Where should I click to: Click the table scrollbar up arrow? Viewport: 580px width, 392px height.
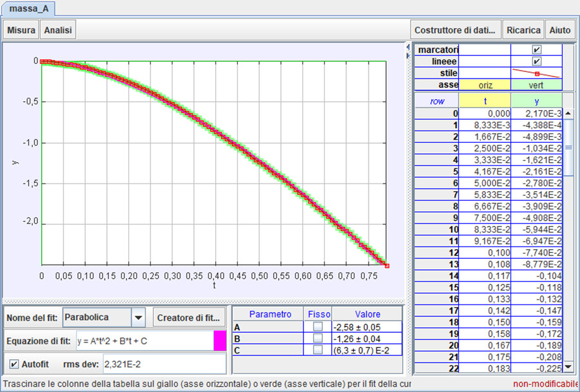[568, 113]
